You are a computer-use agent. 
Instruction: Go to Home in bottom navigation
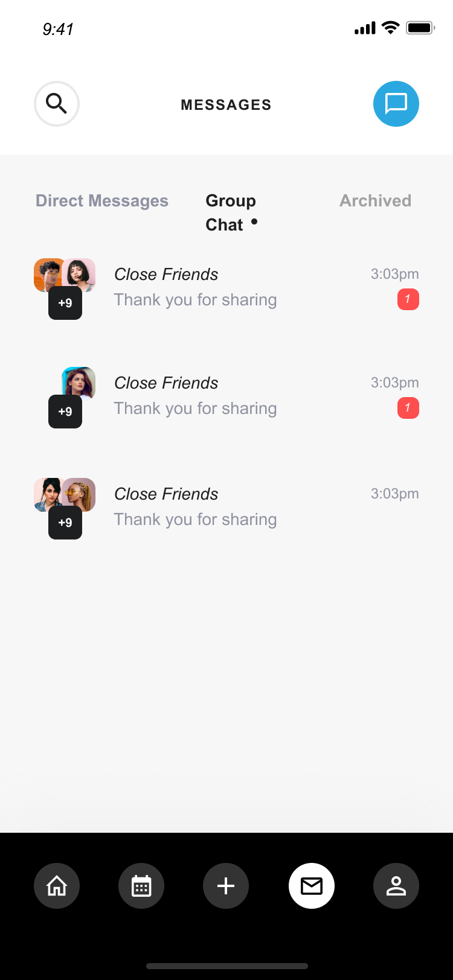57,886
